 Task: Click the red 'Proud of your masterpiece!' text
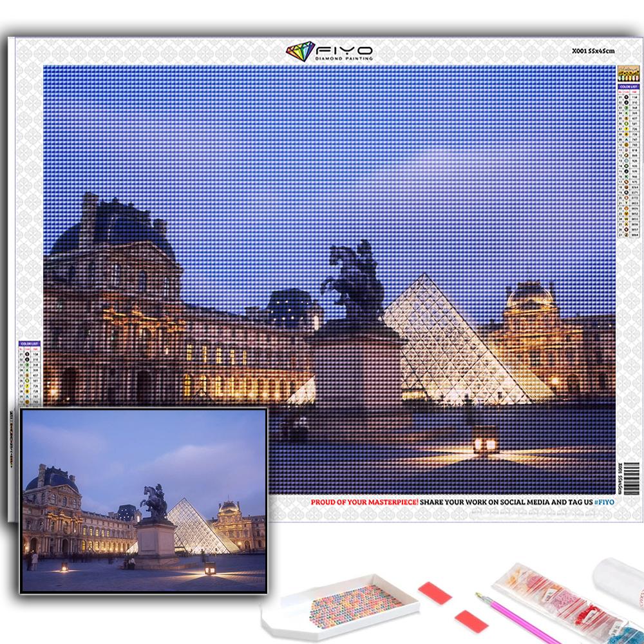click(365, 501)
